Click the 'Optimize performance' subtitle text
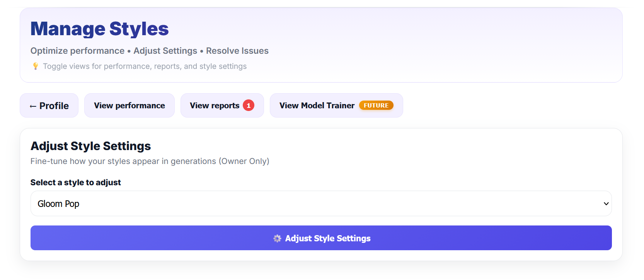This screenshot has height=280, width=644. 77,51
